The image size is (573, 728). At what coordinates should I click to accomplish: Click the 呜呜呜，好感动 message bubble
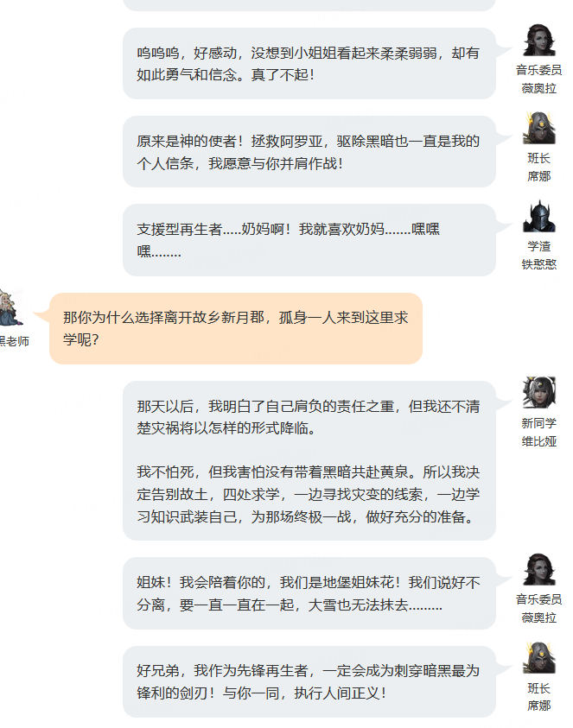click(309, 64)
